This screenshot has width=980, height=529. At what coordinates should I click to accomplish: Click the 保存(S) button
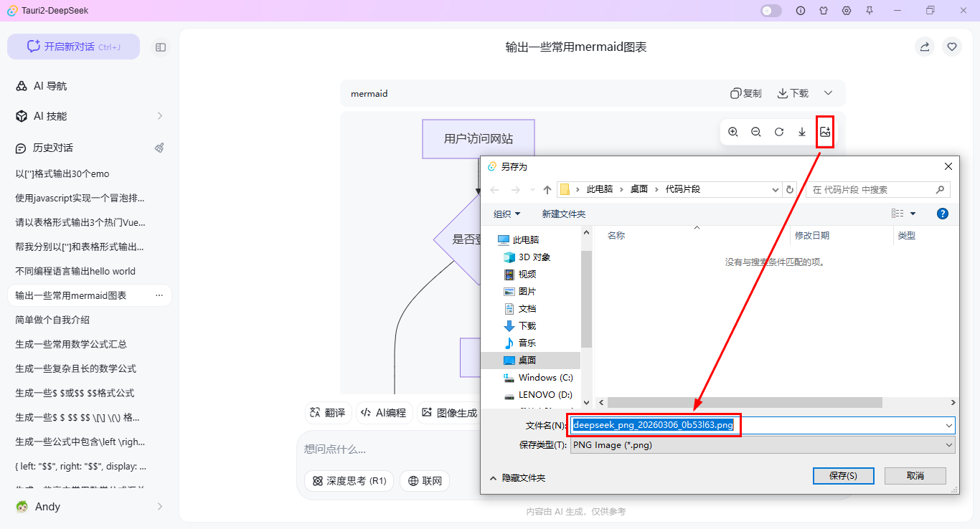coord(843,475)
